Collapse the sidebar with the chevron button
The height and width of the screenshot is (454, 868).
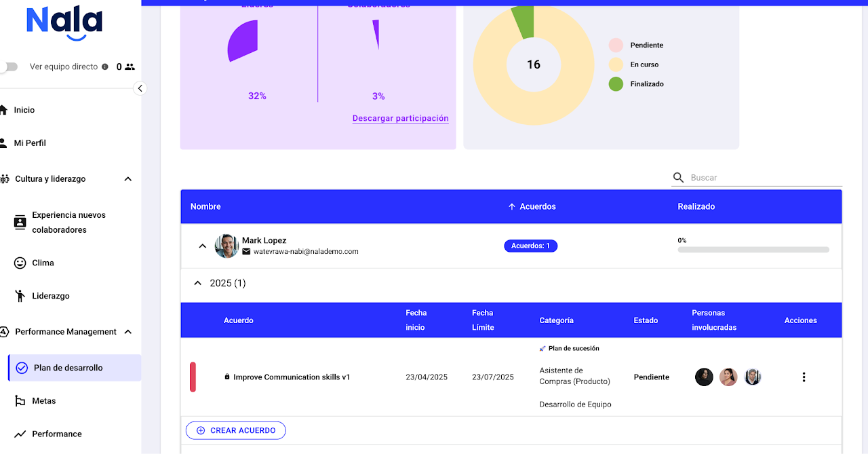point(140,88)
